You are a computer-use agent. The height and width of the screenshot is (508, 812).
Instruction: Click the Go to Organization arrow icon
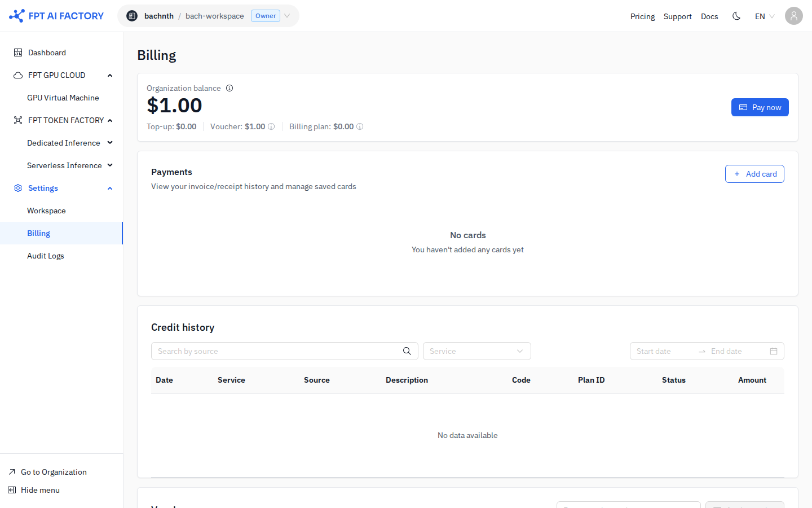(12, 471)
